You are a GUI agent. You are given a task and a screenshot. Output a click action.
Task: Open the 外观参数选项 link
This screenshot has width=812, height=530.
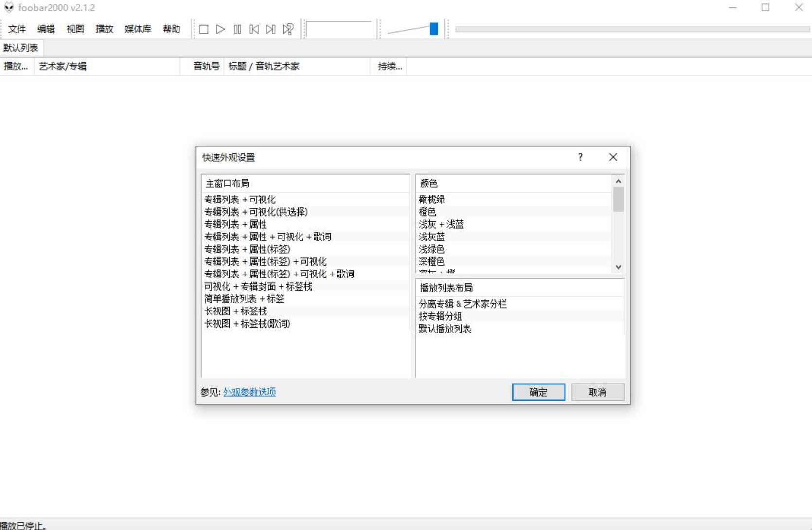click(x=248, y=392)
